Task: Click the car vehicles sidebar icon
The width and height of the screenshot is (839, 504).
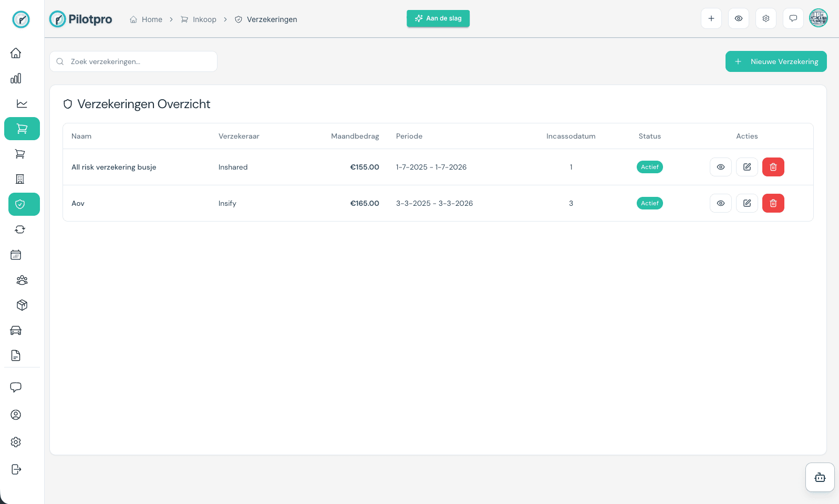Action: tap(16, 330)
